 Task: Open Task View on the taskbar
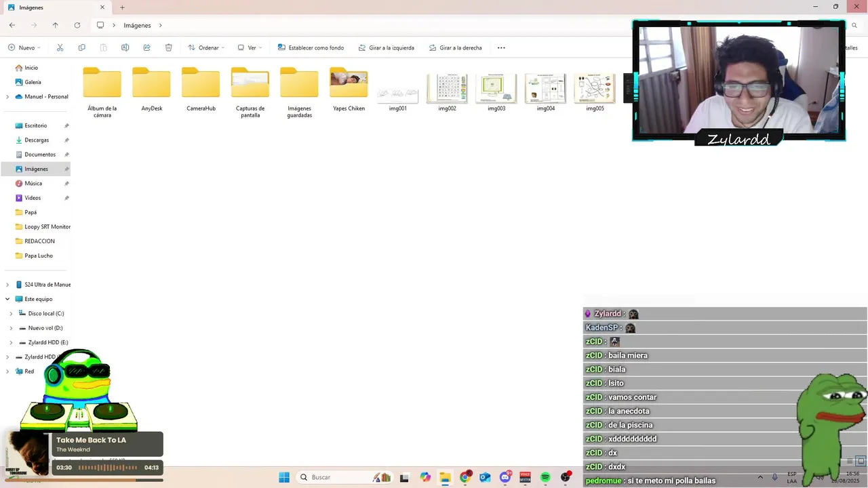404,477
